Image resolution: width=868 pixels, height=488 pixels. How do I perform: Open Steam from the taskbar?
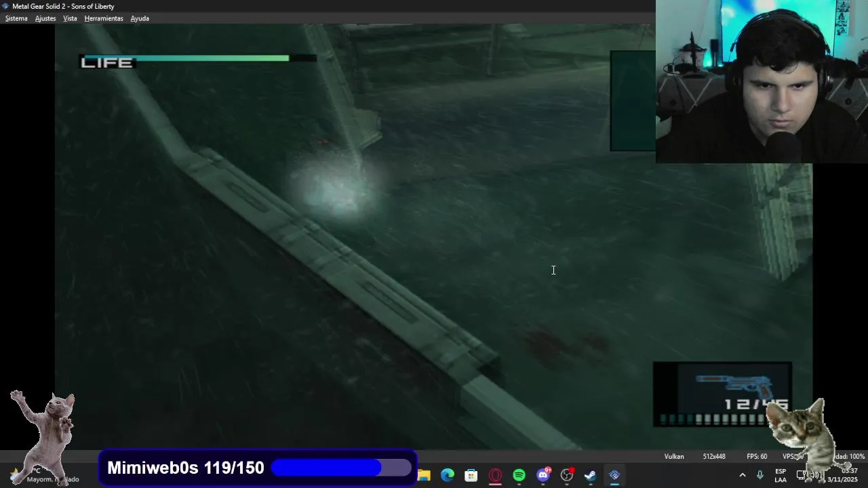[591, 475]
